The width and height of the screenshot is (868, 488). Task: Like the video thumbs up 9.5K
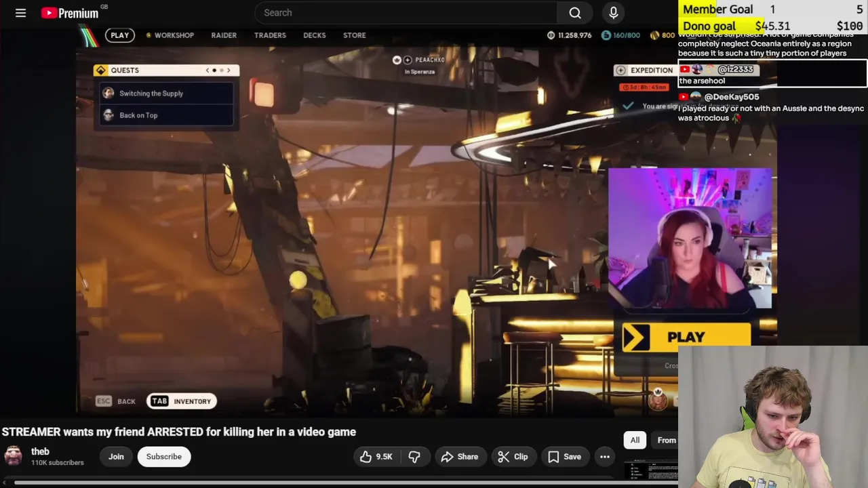377,457
